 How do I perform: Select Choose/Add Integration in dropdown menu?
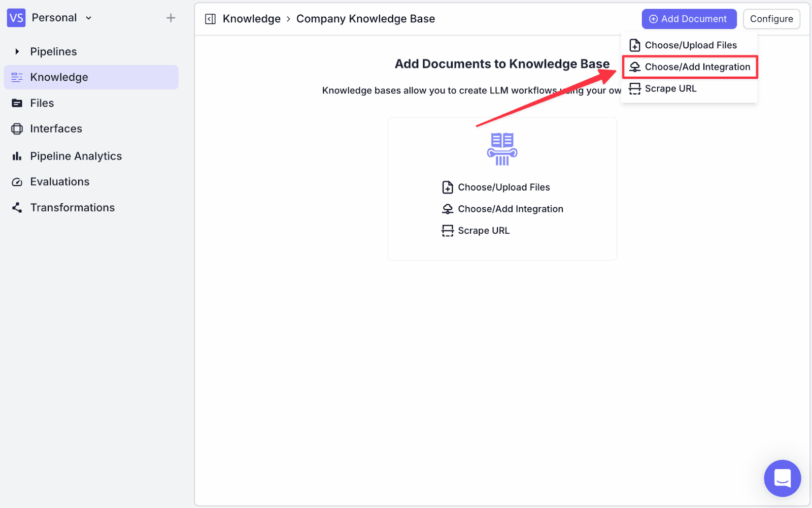690,67
